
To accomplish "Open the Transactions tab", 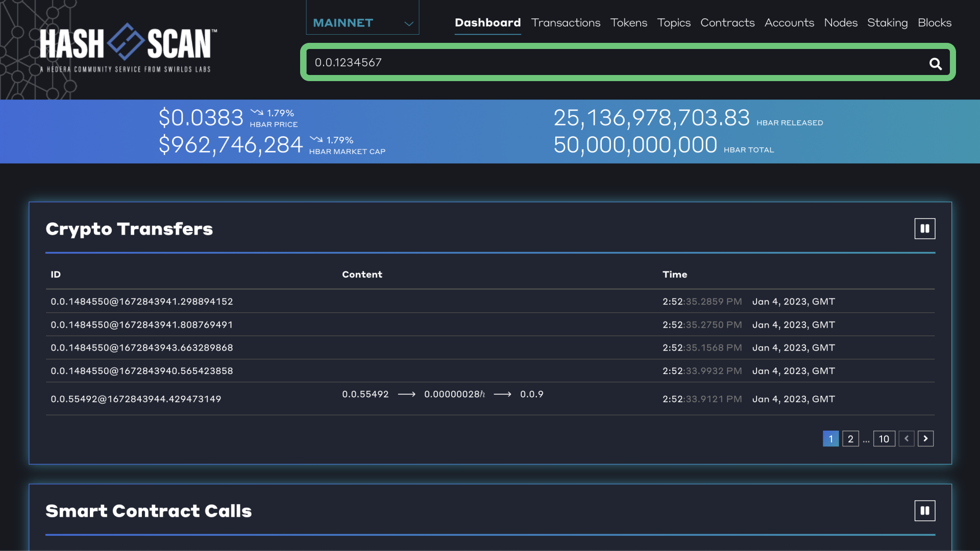I will pyautogui.click(x=566, y=23).
